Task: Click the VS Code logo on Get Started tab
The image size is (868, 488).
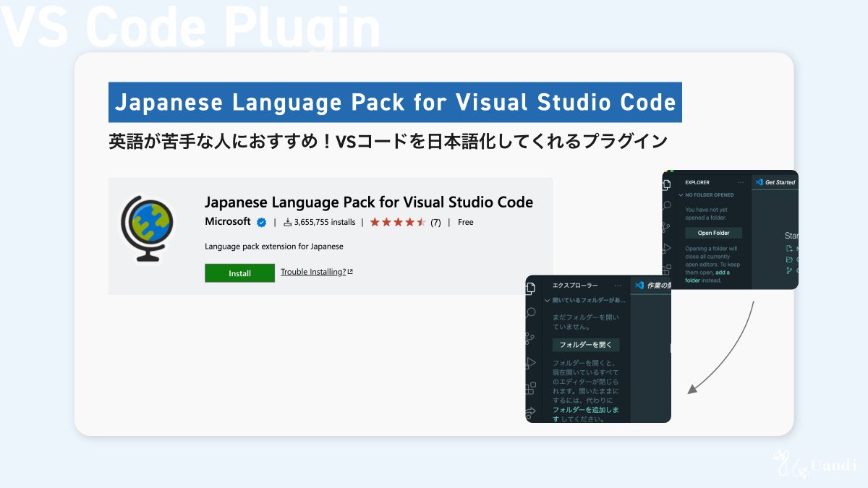Action: click(x=759, y=182)
